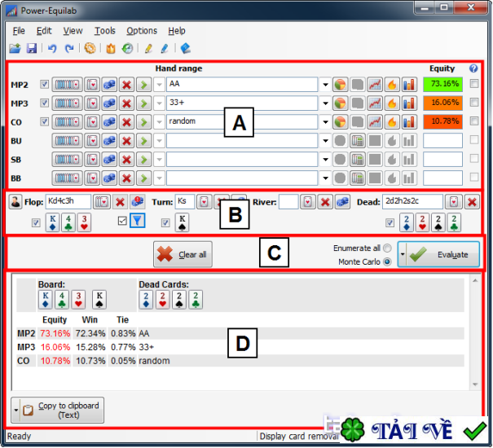Expand the MP3 hand range history dropdown
Image resolution: width=493 pixels, height=448 pixels.
(x=325, y=103)
